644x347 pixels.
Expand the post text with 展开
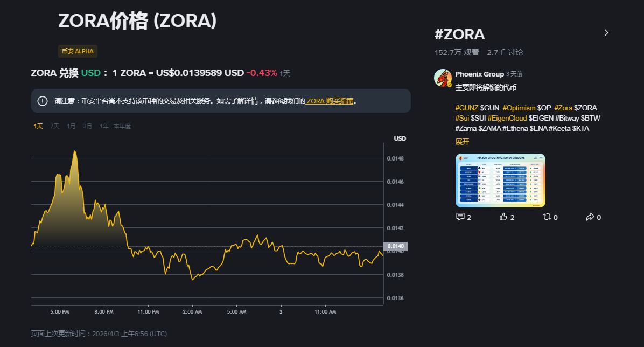(462, 142)
